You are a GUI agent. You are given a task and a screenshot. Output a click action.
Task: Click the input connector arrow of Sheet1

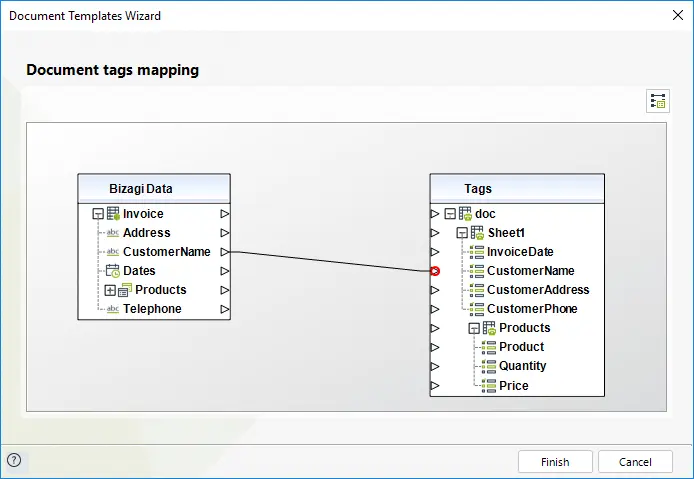(x=435, y=233)
